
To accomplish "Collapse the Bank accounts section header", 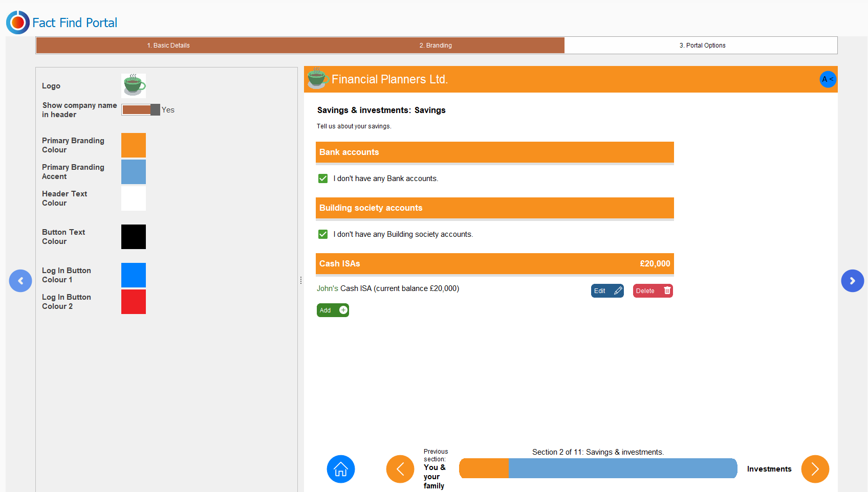I will point(494,152).
